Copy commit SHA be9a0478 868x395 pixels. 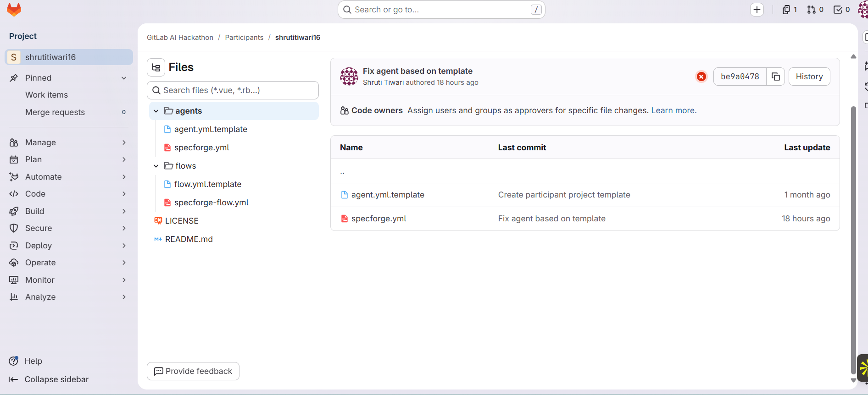pos(776,77)
